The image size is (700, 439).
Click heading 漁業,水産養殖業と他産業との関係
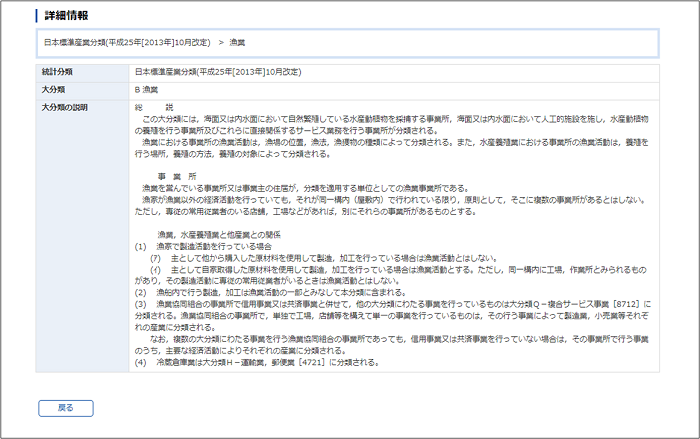pyautogui.click(x=219, y=235)
